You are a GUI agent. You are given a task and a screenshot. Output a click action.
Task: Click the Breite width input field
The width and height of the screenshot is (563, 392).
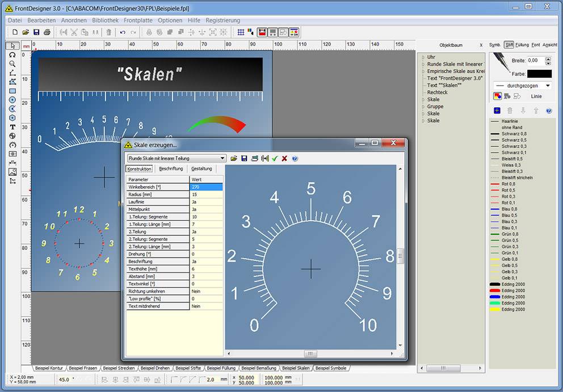(x=535, y=60)
